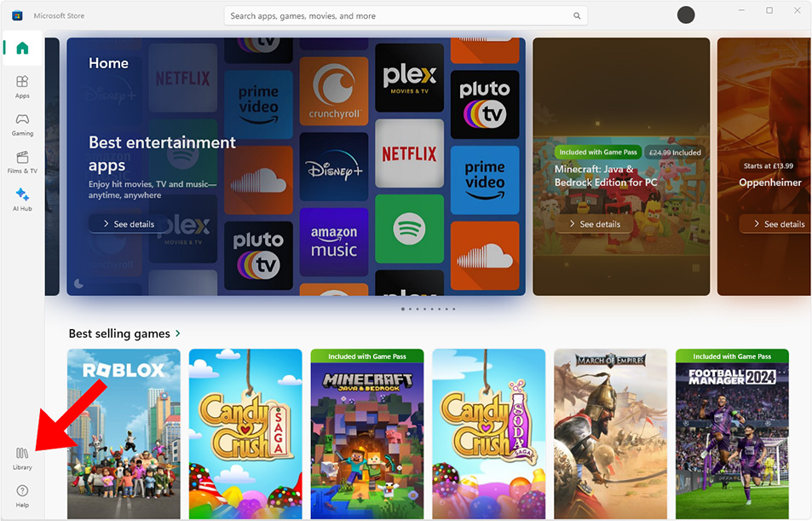Click the green Spotify tile

pyautogui.click(x=410, y=229)
